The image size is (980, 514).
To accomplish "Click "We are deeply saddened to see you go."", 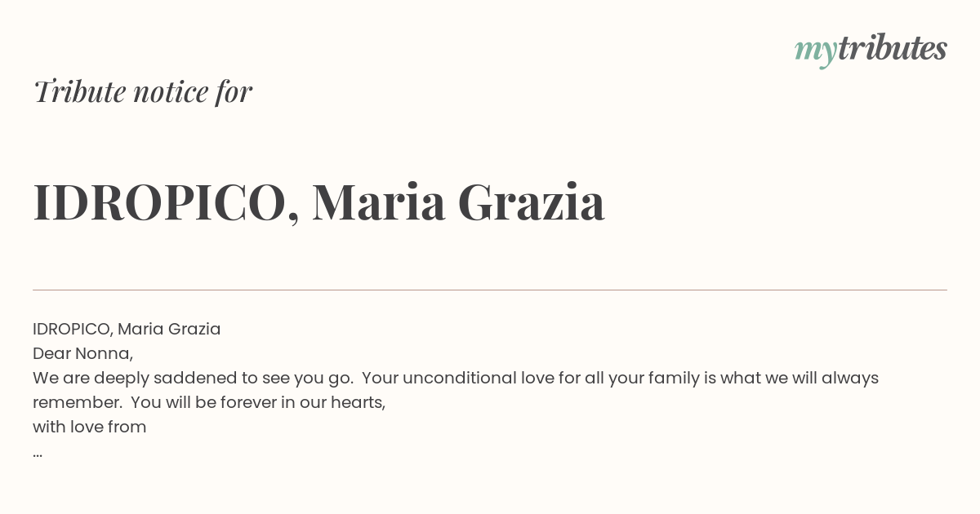I will pyautogui.click(x=193, y=378).
